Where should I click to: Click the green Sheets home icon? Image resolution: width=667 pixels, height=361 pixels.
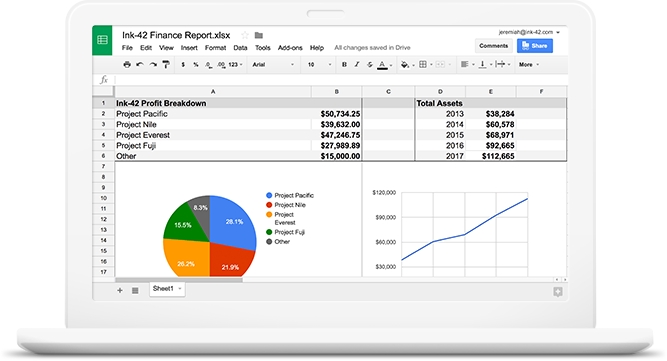pyautogui.click(x=102, y=40)
